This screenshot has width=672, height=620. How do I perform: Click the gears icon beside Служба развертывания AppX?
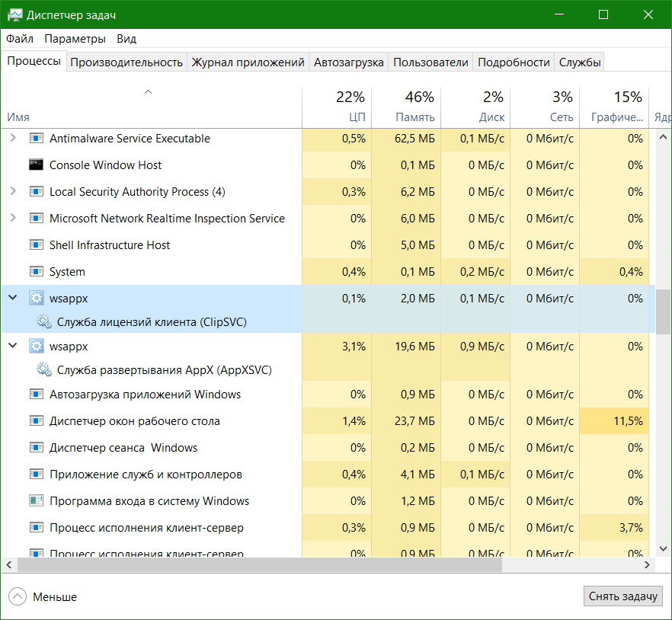[x=43, y=369]
